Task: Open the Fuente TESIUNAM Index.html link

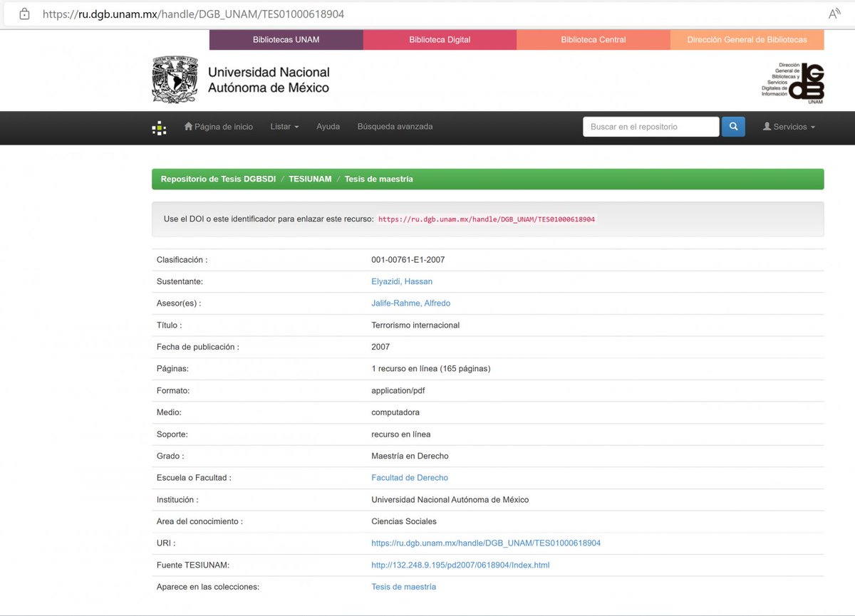Action: [x=460, y=565]
